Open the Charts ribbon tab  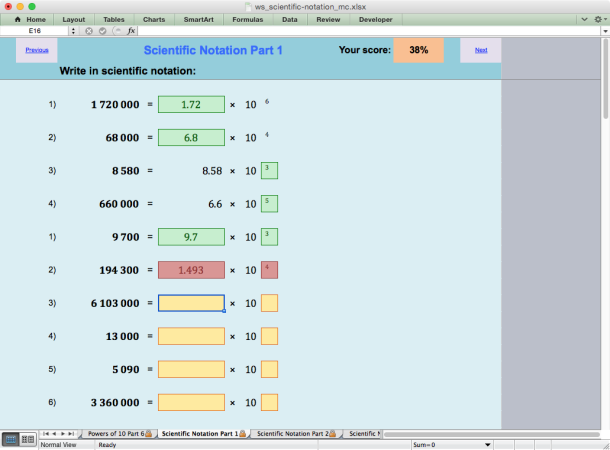pyautogui.click(x=154, y=19)
